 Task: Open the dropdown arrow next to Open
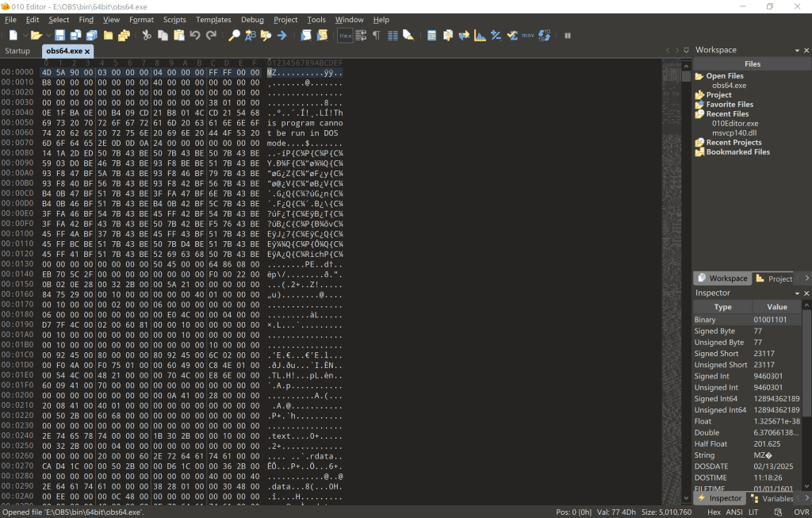(48, 35)
